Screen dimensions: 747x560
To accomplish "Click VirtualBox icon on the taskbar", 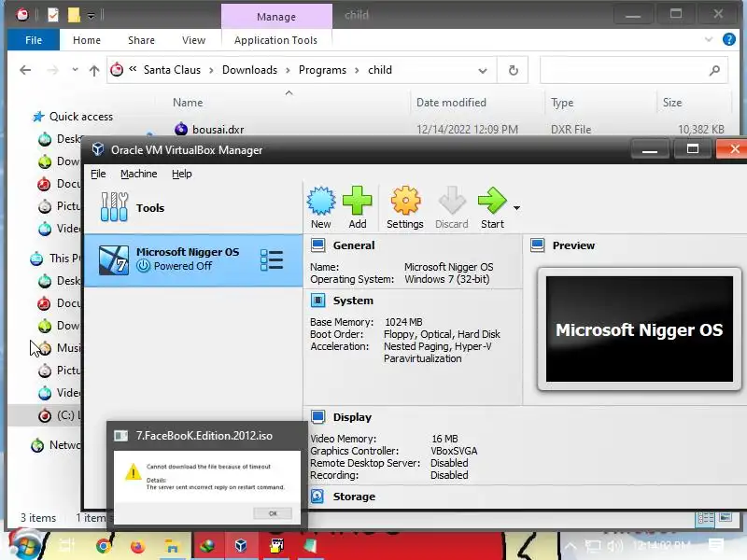I will (241, 545).
